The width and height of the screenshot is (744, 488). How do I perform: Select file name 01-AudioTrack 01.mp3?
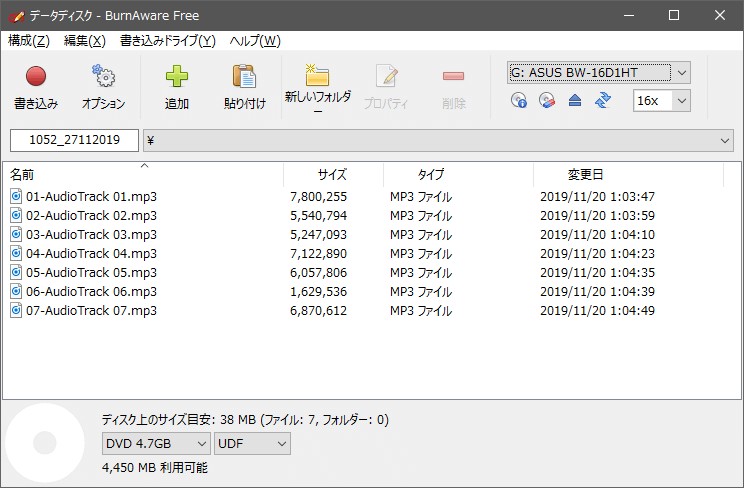click(x=91, y=197)
